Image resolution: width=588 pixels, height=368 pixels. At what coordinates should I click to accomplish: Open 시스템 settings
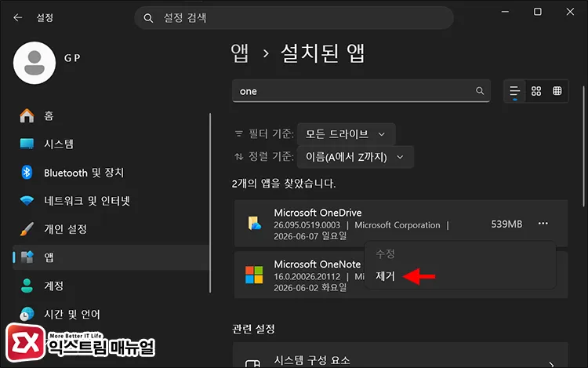111,144
